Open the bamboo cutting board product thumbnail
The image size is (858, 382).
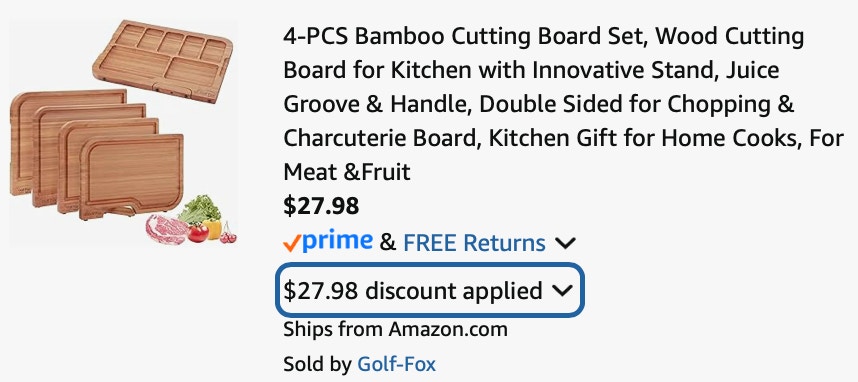(123, 132)
